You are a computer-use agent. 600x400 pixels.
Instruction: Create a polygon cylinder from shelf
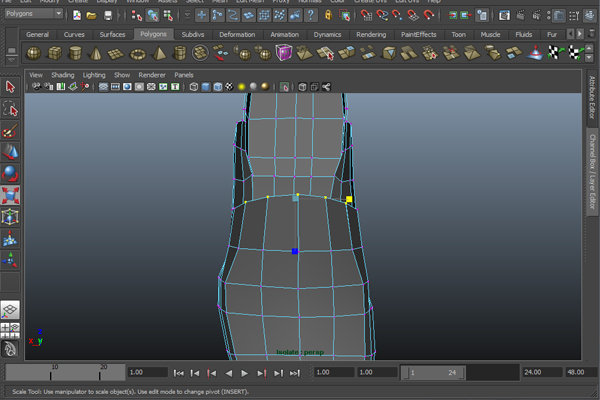tap(75, 53)
